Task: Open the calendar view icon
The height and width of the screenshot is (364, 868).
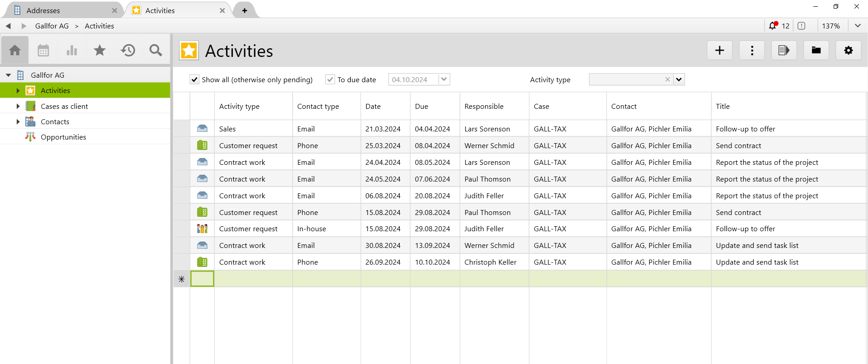Action: tap(43, 50)
